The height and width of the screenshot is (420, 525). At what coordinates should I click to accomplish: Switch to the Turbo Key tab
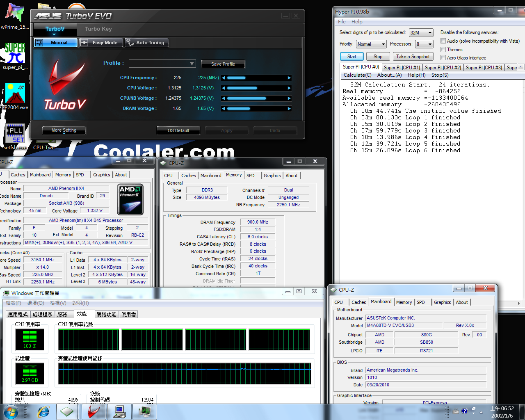(x=98, y=29)
